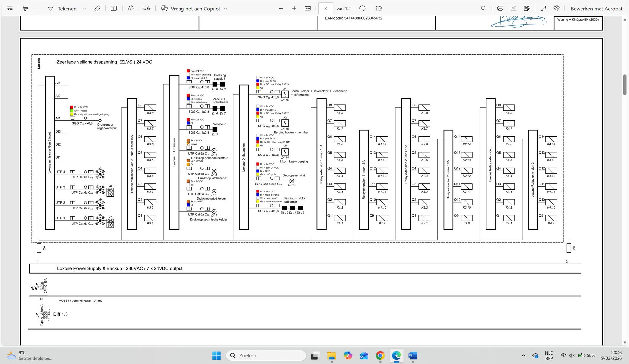Screen dimensions: 629x364
Task: Rotate the page with rotate icon
Action: (x=362, y=9)
